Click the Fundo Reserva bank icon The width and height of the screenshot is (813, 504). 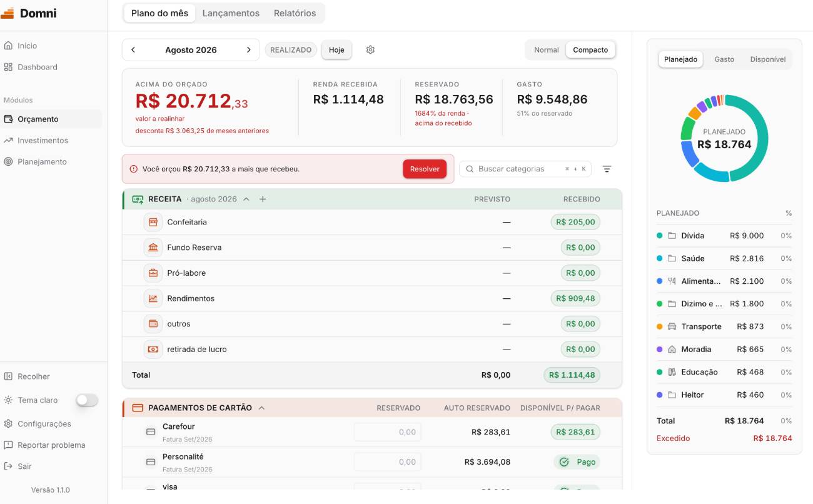(153, 248)
